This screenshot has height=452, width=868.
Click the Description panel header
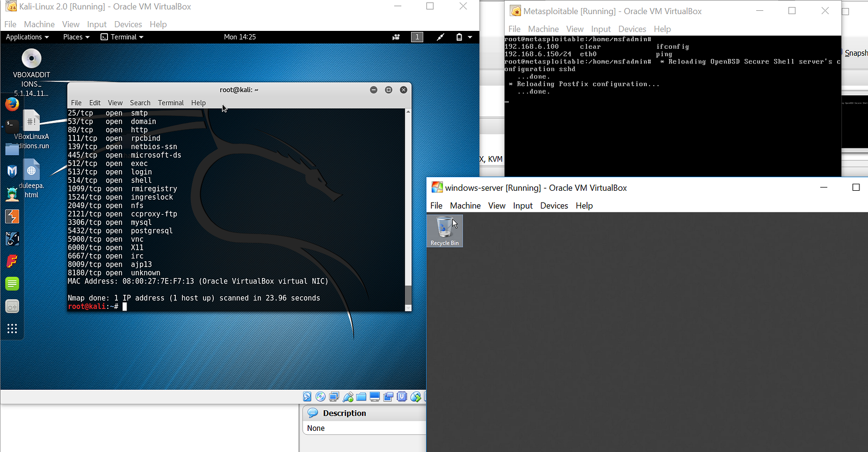coord(363,413)
